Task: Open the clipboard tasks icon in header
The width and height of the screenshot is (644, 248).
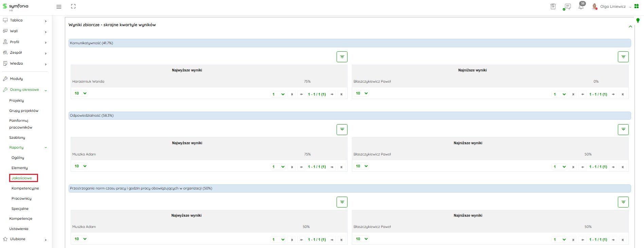Action: click(x=553, y=6)
